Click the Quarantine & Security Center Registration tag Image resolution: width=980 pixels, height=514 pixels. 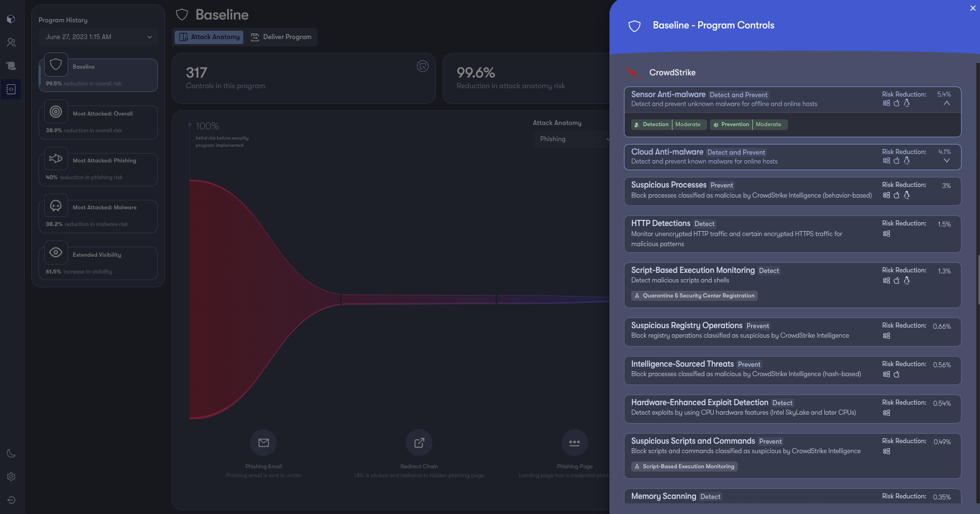pos(694,296)
